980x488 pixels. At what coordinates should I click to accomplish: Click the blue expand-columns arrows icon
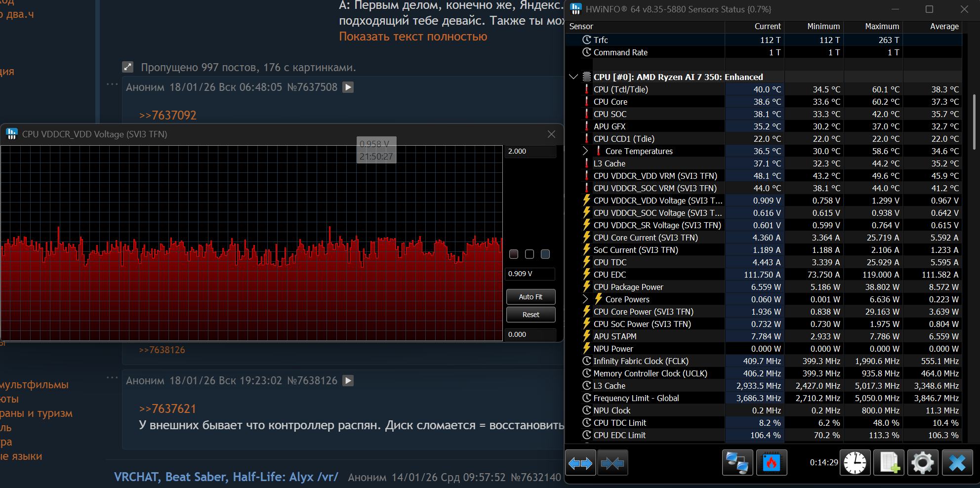580,463
